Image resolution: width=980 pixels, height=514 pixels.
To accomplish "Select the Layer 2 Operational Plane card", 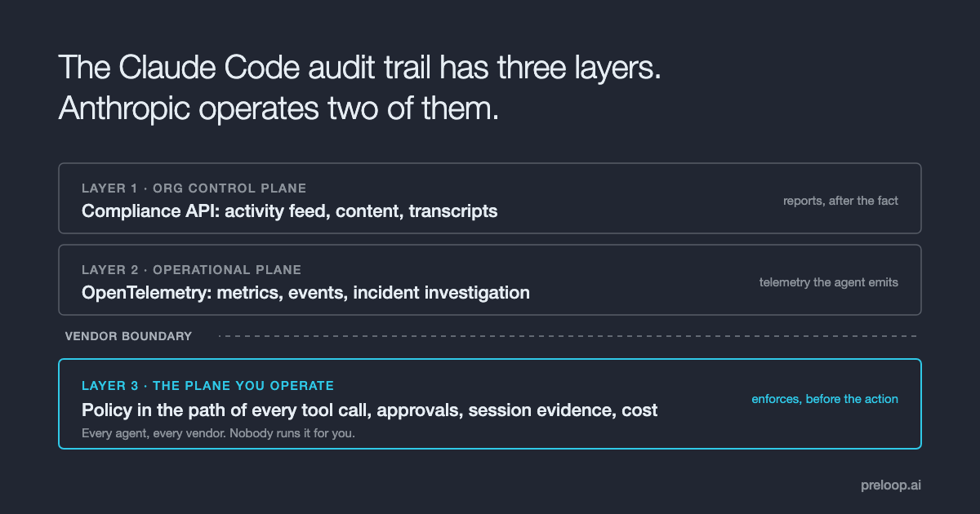I will pyautogui.click(x=490, y=280).
